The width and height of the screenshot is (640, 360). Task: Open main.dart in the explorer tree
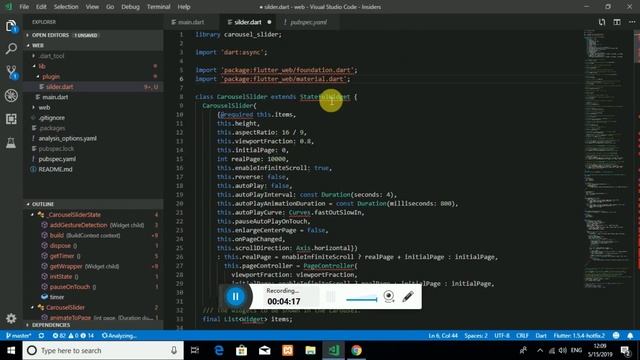(x=93, y=97)
